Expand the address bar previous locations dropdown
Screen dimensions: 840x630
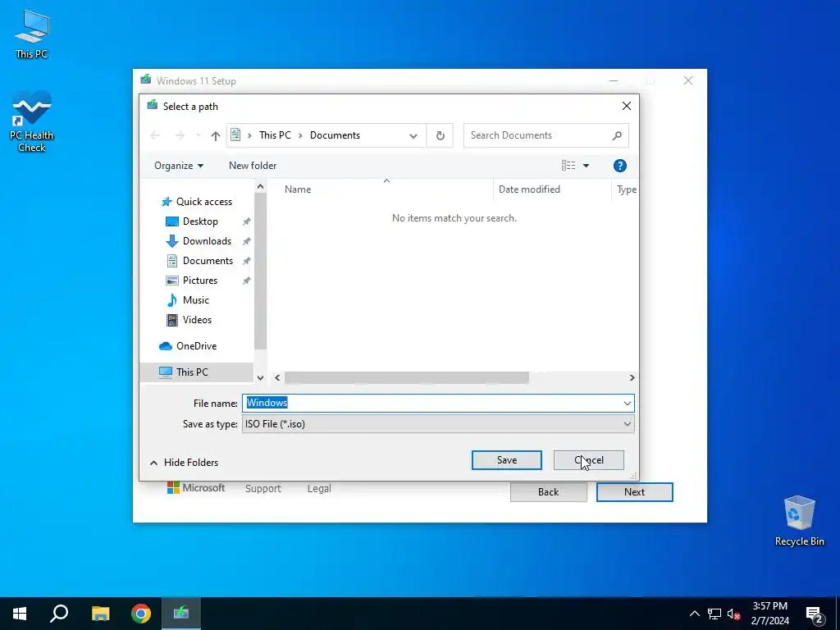(413, 135)
